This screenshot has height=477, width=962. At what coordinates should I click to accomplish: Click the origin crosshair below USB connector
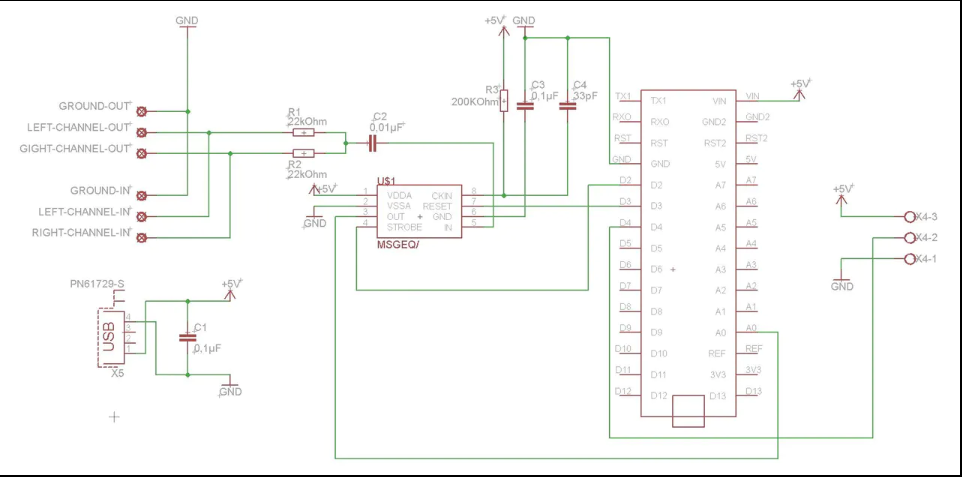click(x=114, y=417)
